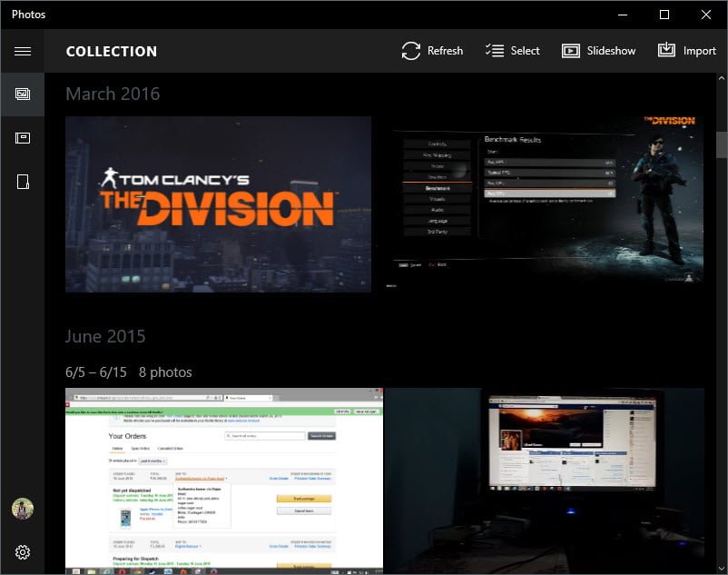Image resolution: width=728 pixels, height=575 pixels.
Task: Open the Collection view in sidebar
Action: [22, 94]
